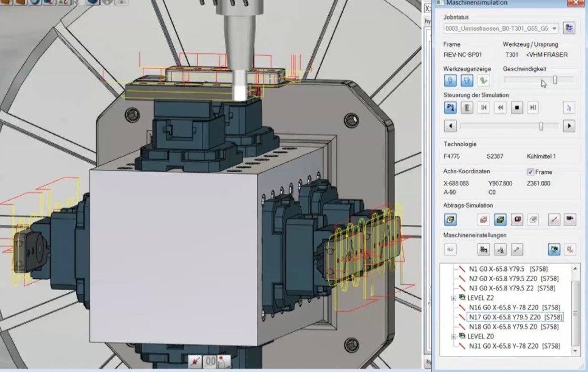The image size is (588, 372).
Task: Select tree row N16 G0 X-65.8 Y-78 Z20
Action: click(x=514, y=308)
